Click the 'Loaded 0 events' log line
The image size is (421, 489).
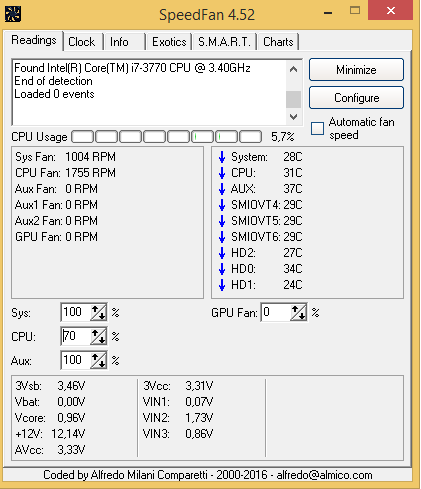pos(54,94)
